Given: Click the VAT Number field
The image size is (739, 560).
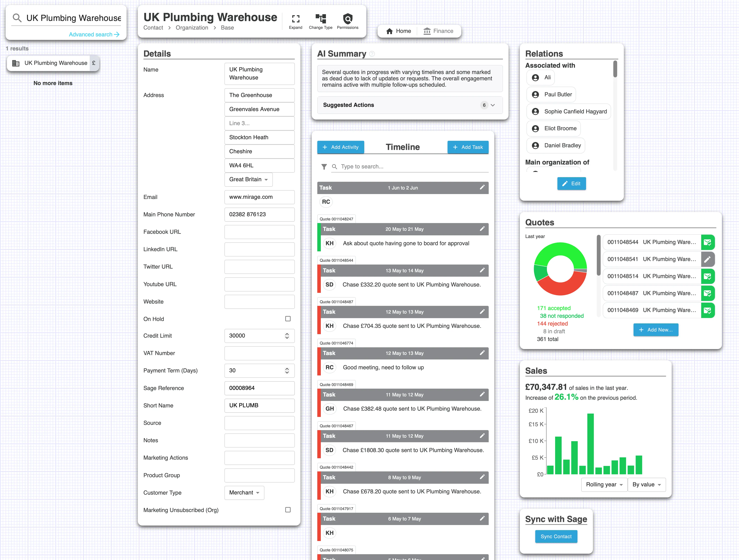Looking at the screenshot, I should pyautogui.click(x=259, y=353).
